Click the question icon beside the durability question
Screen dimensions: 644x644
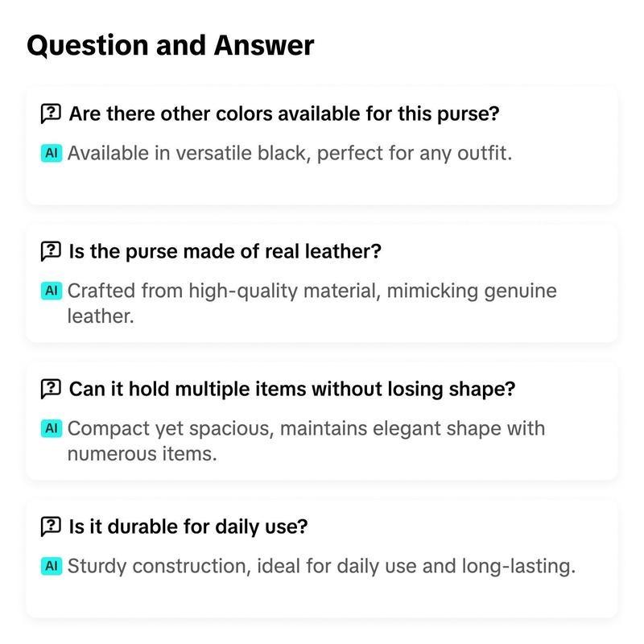click(x=51, y=526)
